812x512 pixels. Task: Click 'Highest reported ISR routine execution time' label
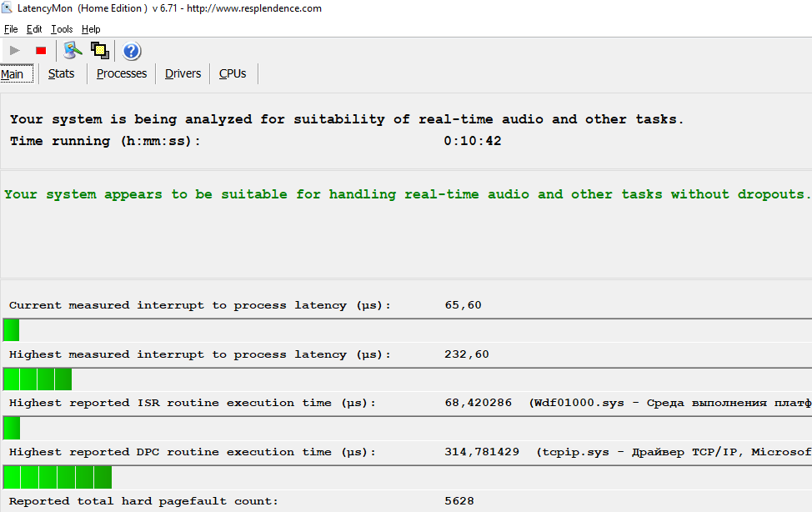[192, 403]
